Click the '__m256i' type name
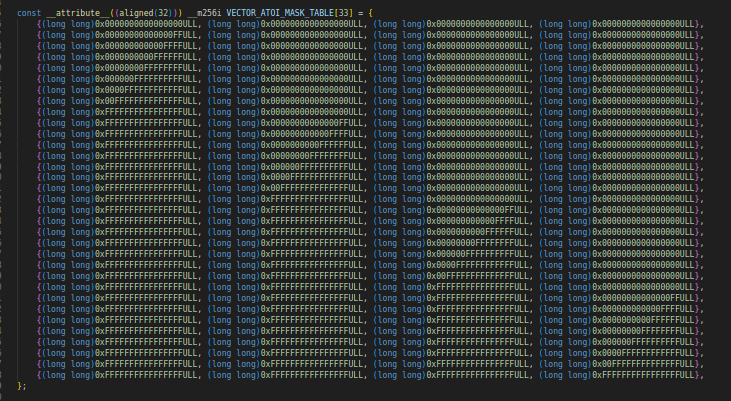 pyautogui.click(x=204, y=13)
